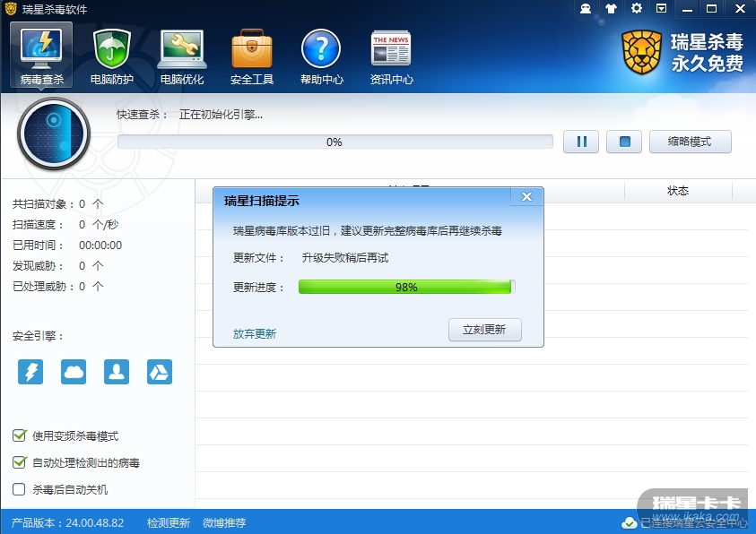Screen dimensions: 756x534
Task: Click the cloud connection status icon
Action: click(629, 523)
